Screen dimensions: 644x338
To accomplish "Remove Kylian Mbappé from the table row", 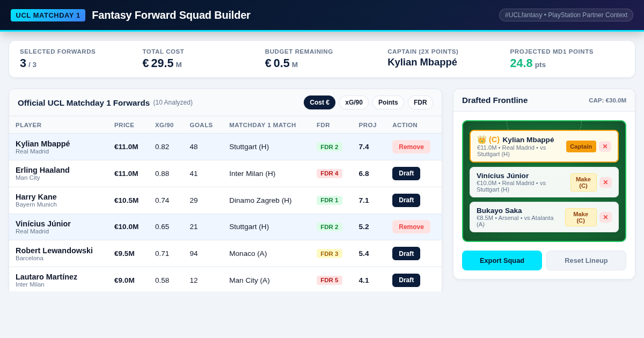I will 411,147.
